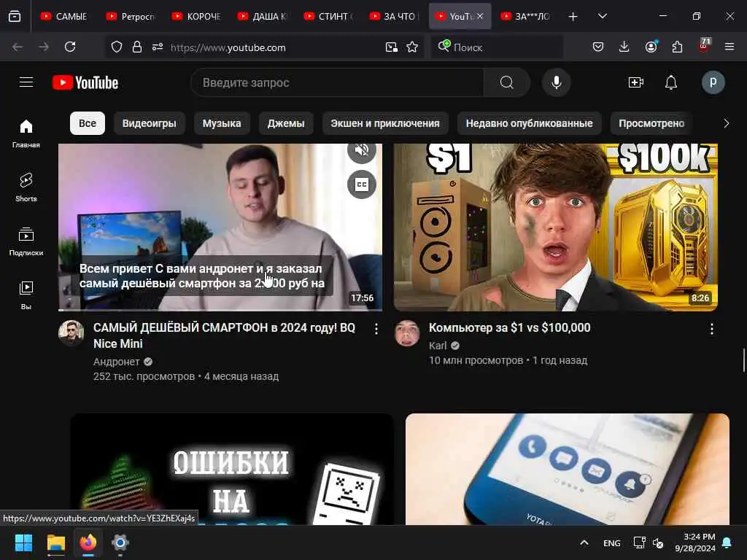Open Подписки in the sidebar
The height and width of the screenshot is (560, 747).
pyautogui.click(x=26, y=241)
